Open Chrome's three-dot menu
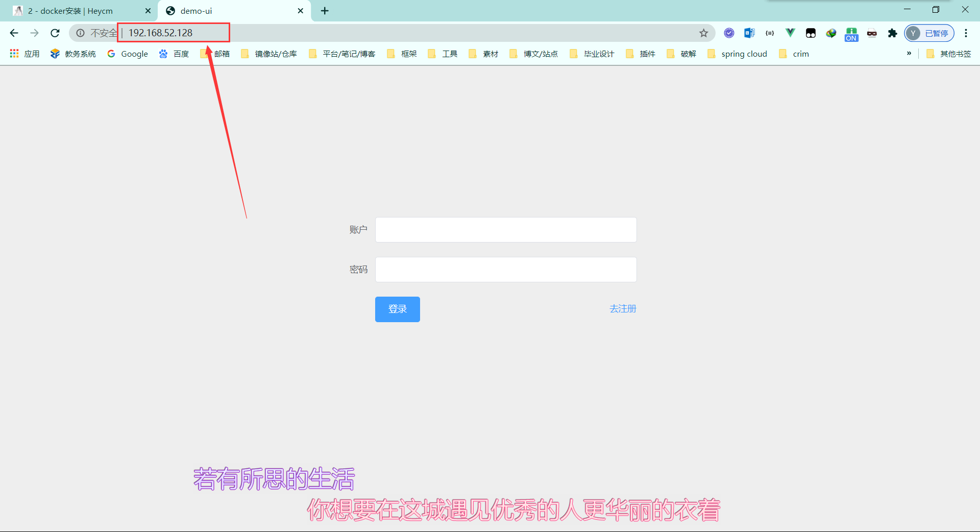 coord(966,33)
